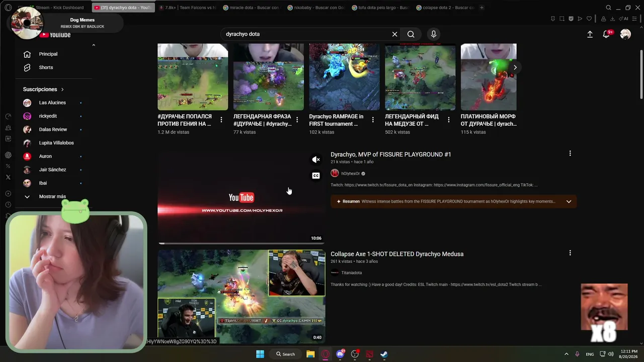Open the three-dot menu for '#ДУРАЧЬЕ ПОПАЛСЯ' short
The image size is (644, 362).
(221, 120)
